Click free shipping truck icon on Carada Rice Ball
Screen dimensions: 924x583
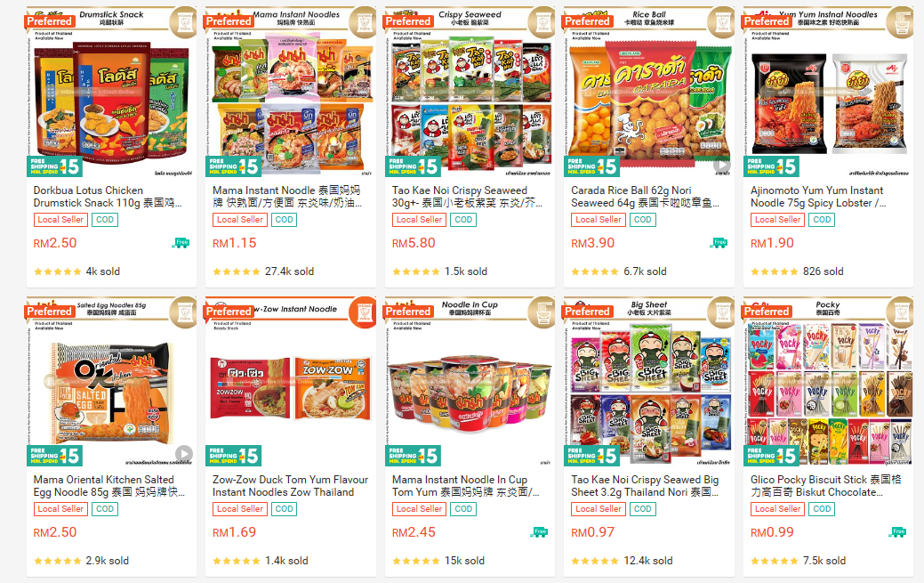click(719, 242)
